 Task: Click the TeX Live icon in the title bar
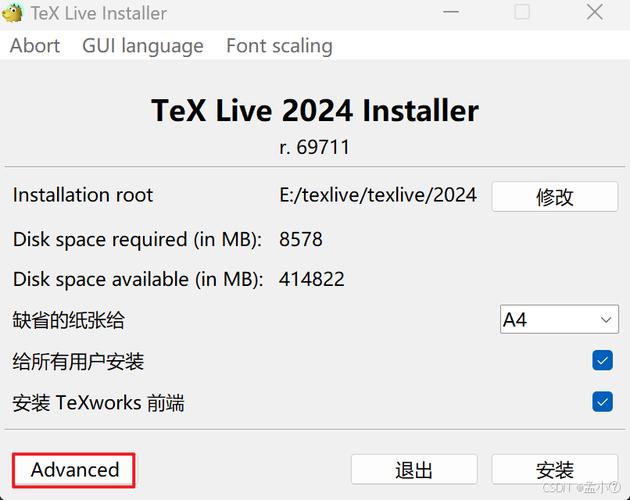coord(12,12)
